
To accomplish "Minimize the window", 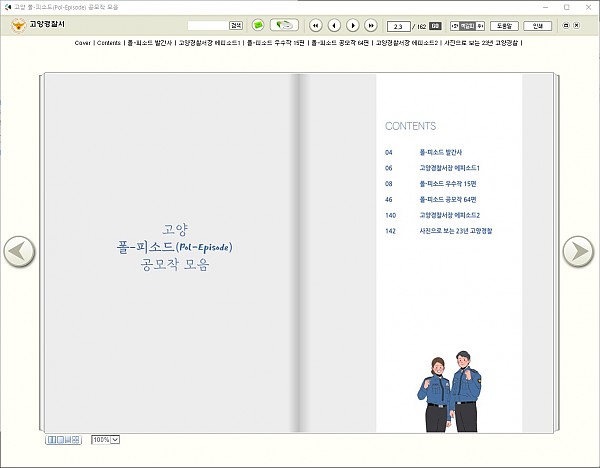I will coord(546,7).
